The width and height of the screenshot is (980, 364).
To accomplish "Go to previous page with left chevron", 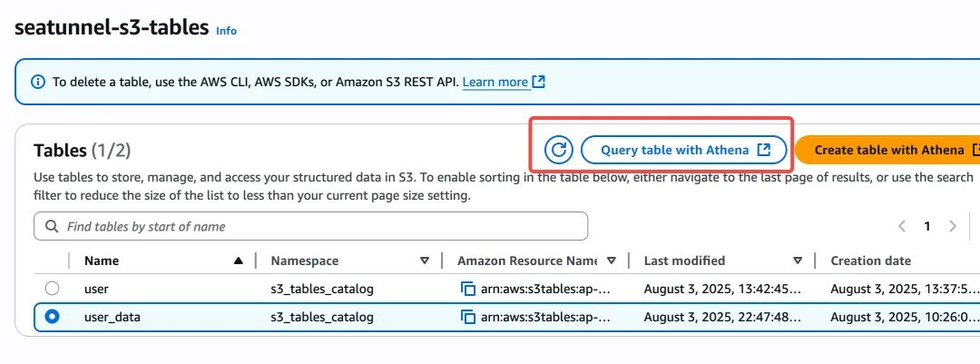I will click(x=902, y=226).
